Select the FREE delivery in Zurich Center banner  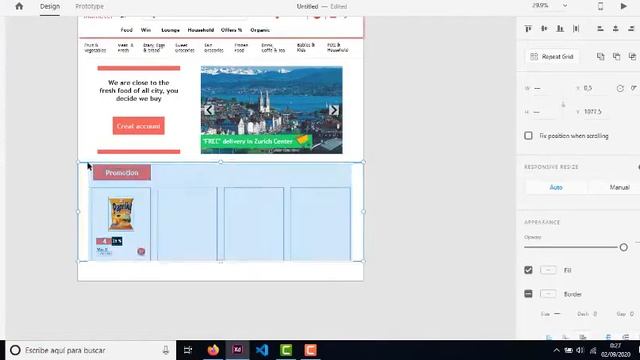256,141
